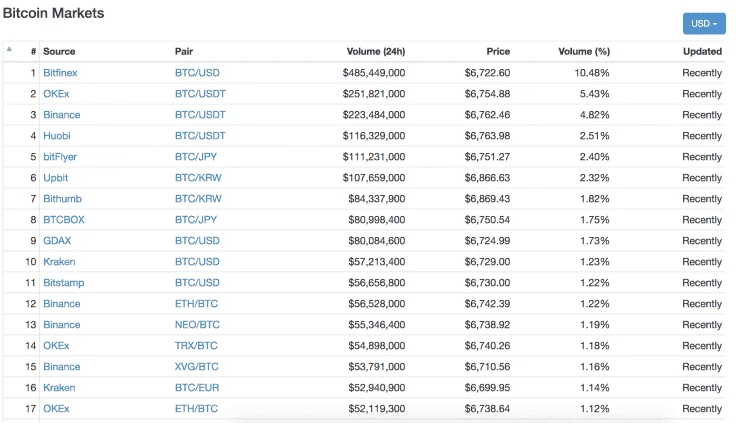Open OKEx BTC/USDT pair link
Viewport: 736px width, 423px height.
coord(200,94)
